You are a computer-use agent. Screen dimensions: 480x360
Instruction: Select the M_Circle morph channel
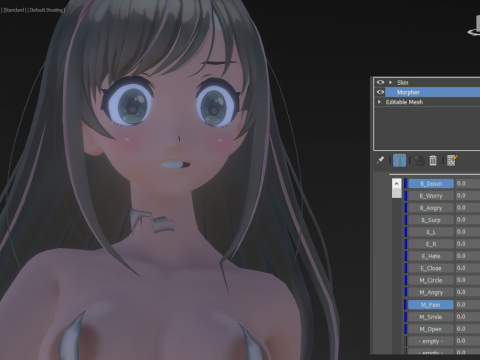(431, 280)
